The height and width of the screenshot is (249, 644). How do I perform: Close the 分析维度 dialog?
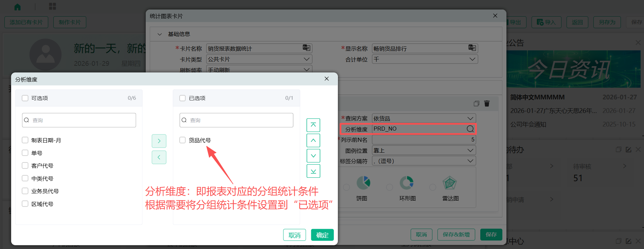point(326,79)
